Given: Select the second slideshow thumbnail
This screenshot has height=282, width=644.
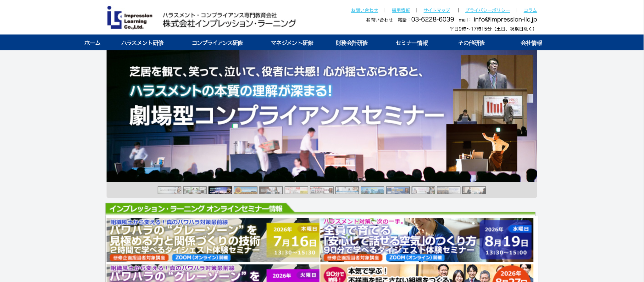Looking at the screenshot, I should pos(195,190).
